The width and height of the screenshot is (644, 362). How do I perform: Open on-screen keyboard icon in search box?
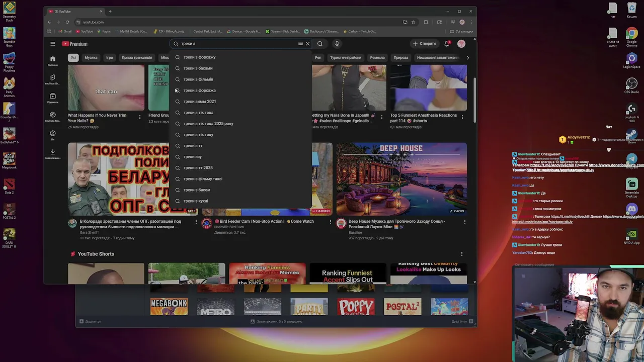point(300,44)
